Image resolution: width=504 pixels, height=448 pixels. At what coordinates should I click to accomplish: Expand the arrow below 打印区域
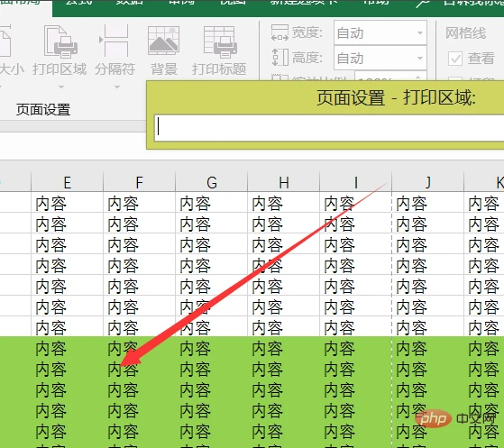61,87
